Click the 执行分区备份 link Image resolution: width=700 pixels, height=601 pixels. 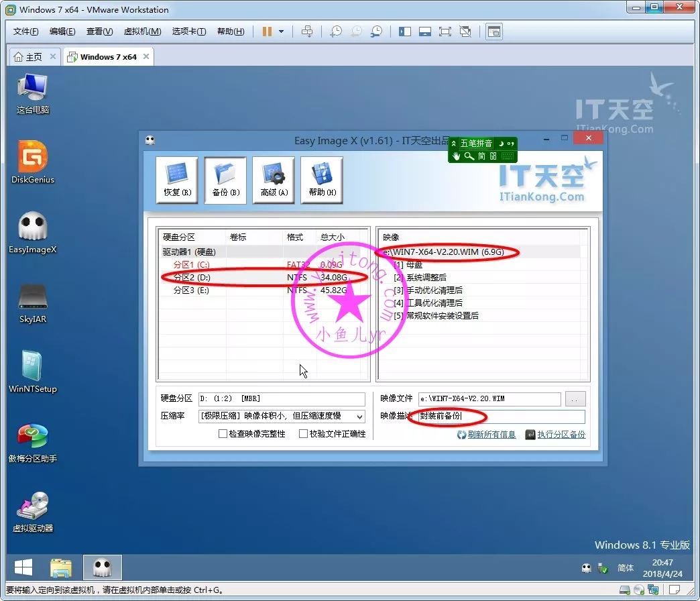tap(561, 435)
